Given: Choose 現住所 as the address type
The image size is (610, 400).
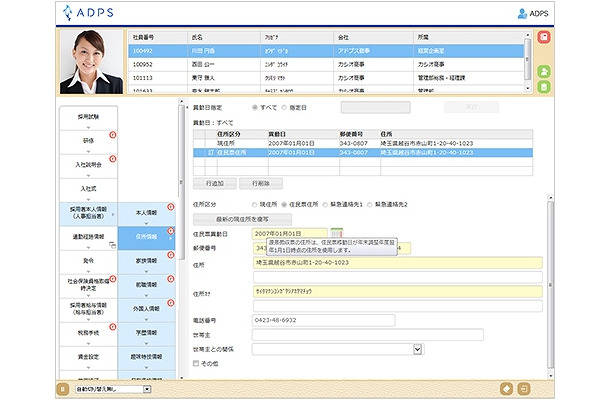Looking at the screenshot, I should (x=254, y=204).
